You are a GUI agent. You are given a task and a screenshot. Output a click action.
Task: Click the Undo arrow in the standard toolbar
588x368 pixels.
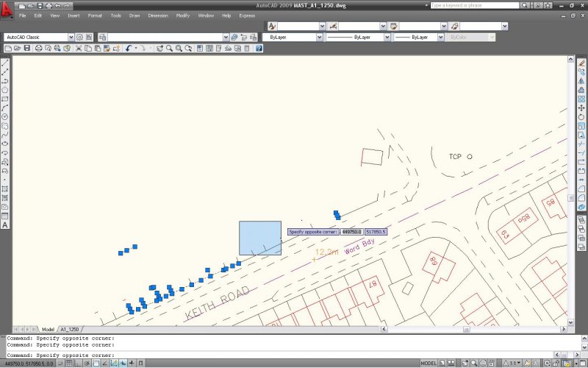pos(129,48)
